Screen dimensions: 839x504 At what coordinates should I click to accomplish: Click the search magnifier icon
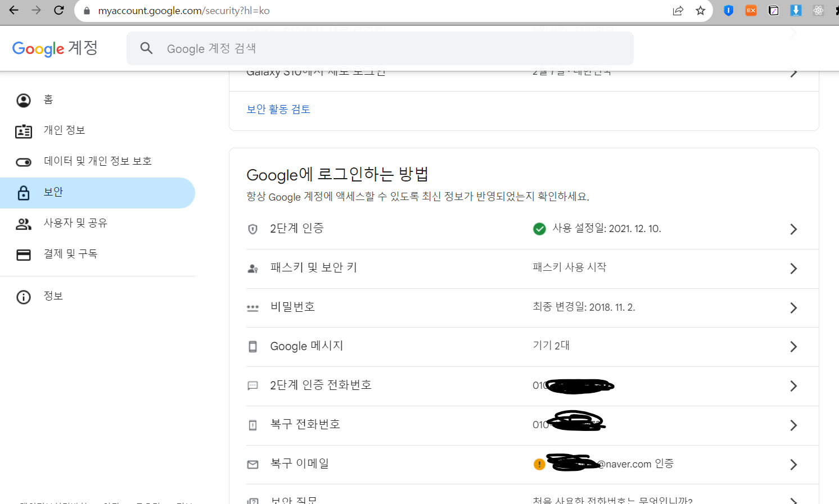(147, 48)
